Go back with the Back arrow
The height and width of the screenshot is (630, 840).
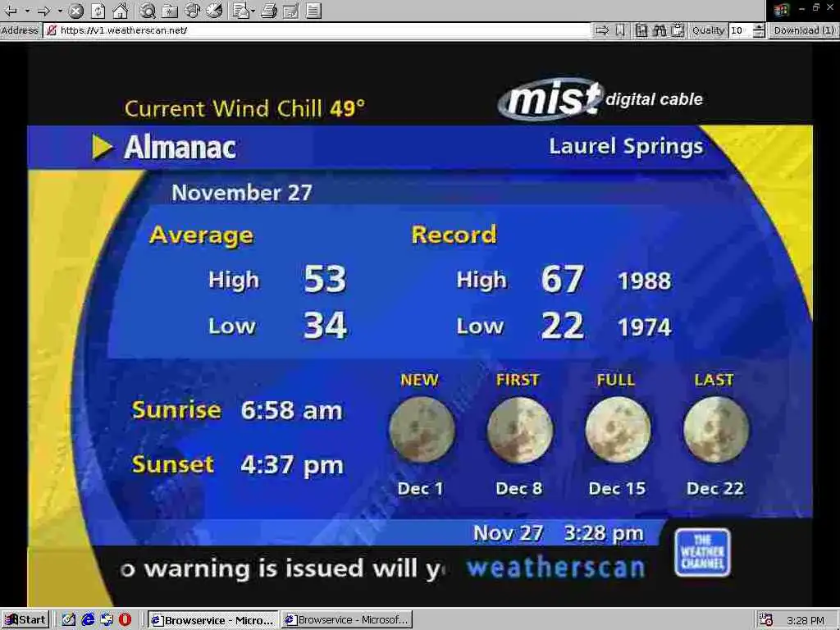click(10, 10)
